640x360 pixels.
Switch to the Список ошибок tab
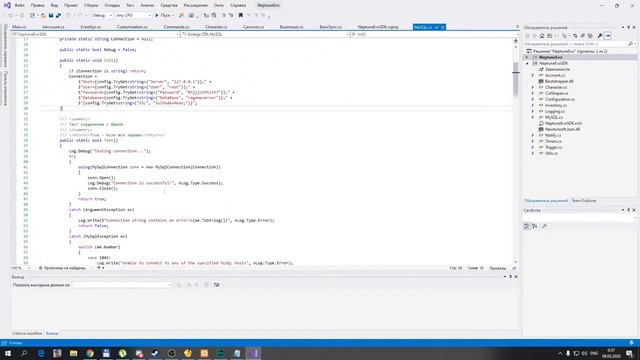[27, 333]
